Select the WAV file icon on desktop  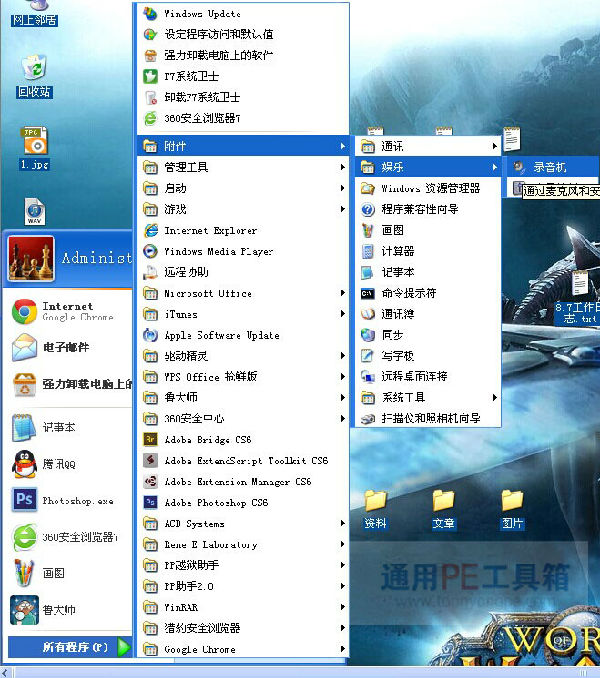coord(35,211)
